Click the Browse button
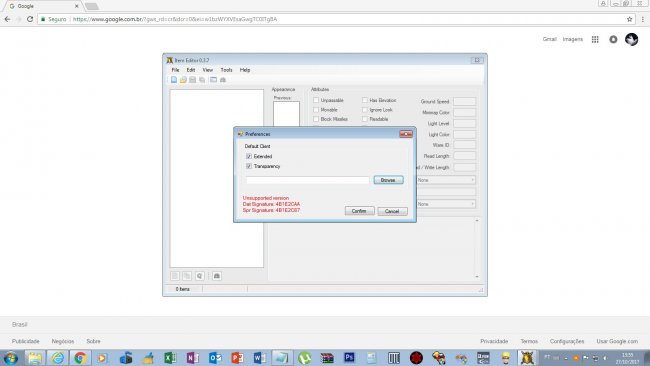Screen dimensions: 650x366 [388, 180]
